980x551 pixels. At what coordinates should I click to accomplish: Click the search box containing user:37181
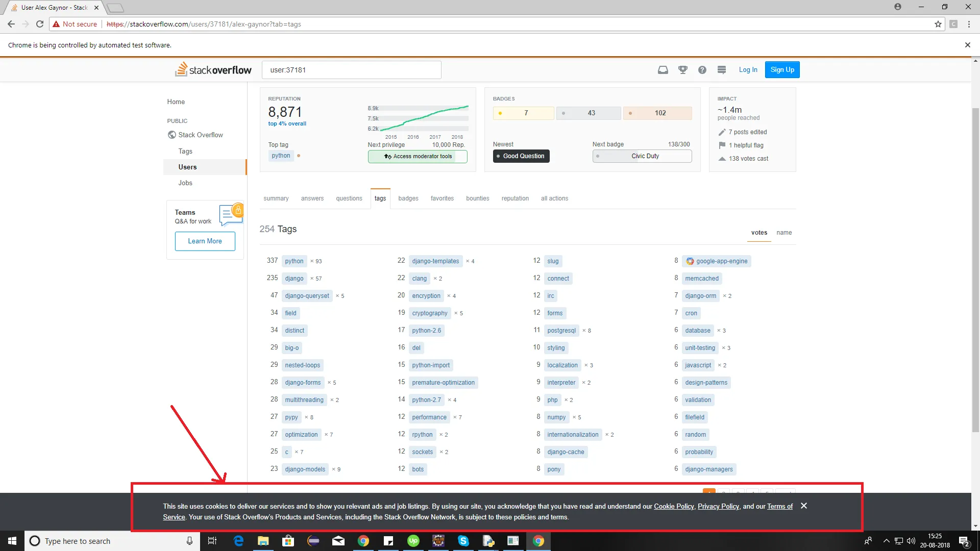[351, 70]
